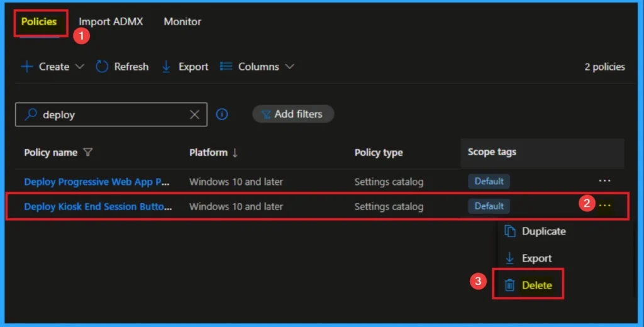Click into the search field containing deploy
Screen dimensions: 644x327
[x=113, y=114]
